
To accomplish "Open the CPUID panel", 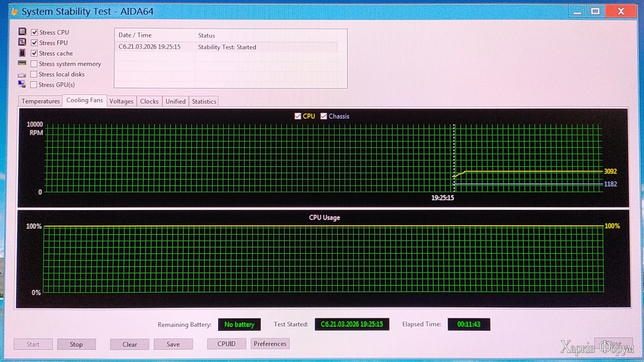I will 226,344.
